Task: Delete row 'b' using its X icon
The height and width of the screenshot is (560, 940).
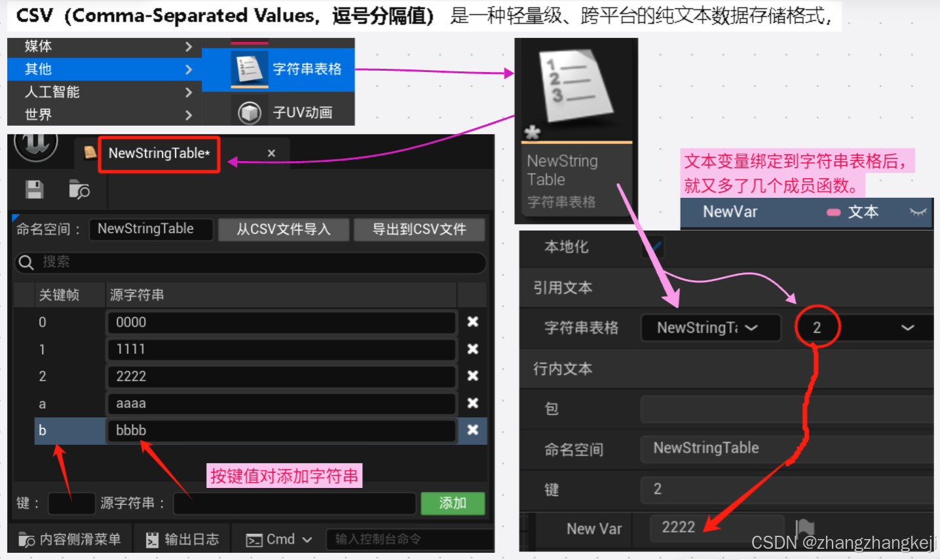Action: (x=472, y=430)
